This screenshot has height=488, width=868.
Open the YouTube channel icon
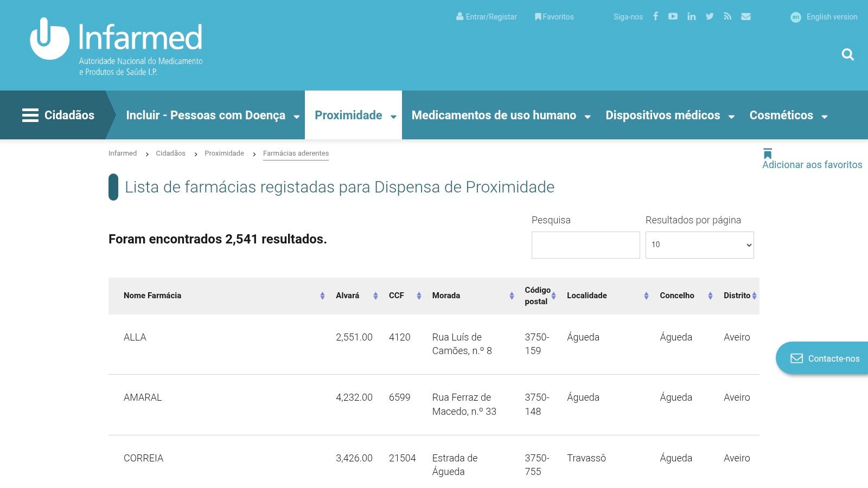point(673,16)
